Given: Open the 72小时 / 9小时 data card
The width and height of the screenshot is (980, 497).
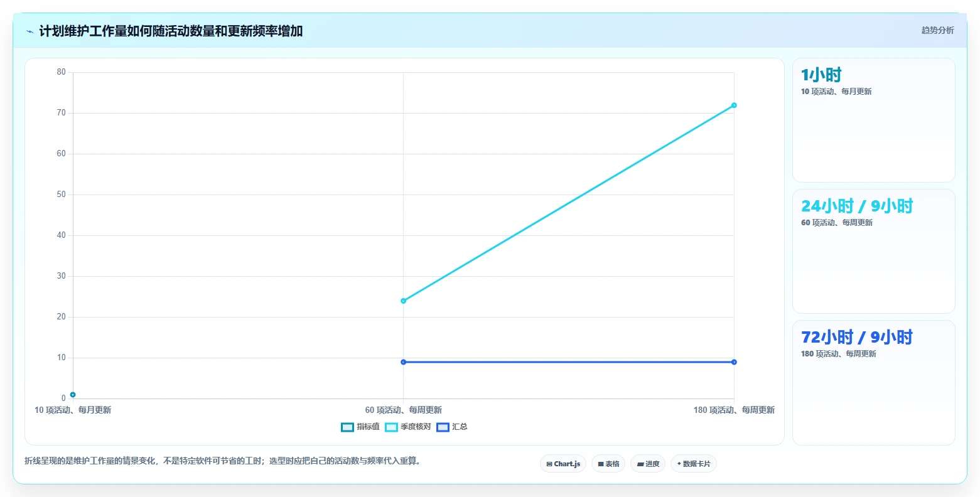Looking at the screenshot, I should coord(874,383).
